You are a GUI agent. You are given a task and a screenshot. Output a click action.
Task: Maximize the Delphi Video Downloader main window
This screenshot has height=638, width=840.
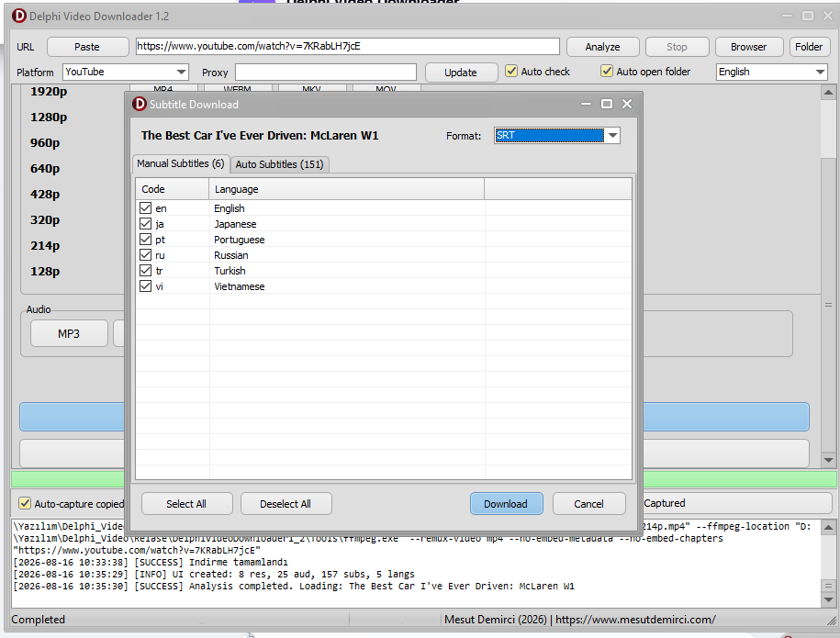(x=808, y=16)
